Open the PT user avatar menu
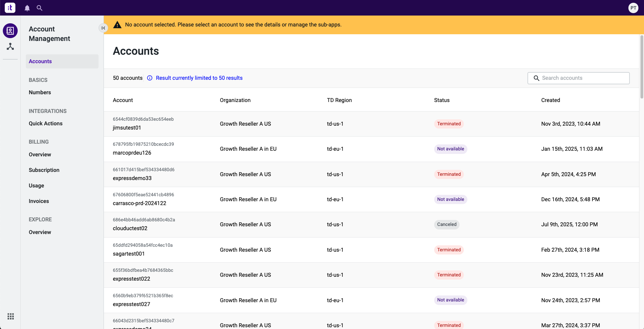The height and width of the screenshot is (329, 644). click(x=633, y=8)
